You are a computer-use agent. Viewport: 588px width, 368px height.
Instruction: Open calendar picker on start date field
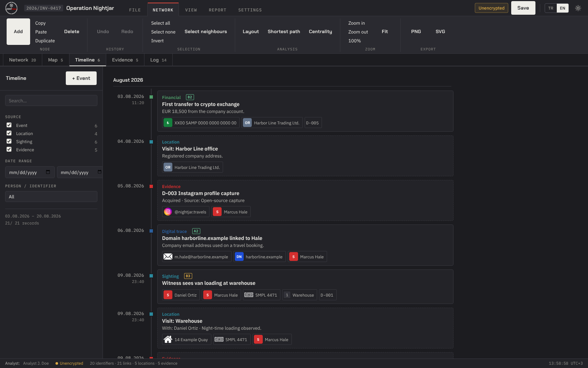click(48, 172)
